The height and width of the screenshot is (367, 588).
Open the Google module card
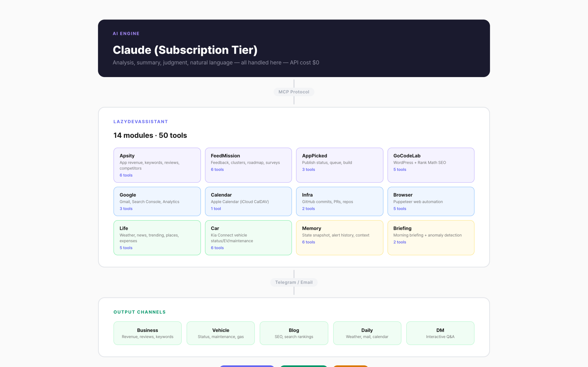[x=157, y=201]
